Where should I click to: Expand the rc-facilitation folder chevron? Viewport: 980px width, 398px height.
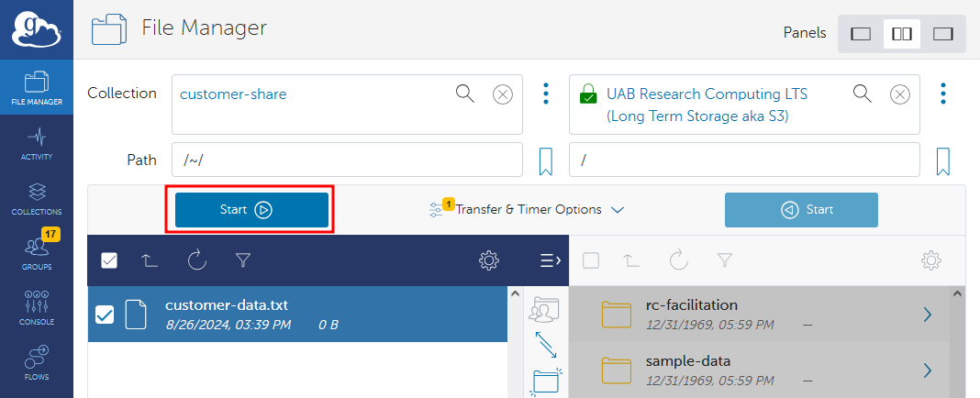(x=927, y=315)
